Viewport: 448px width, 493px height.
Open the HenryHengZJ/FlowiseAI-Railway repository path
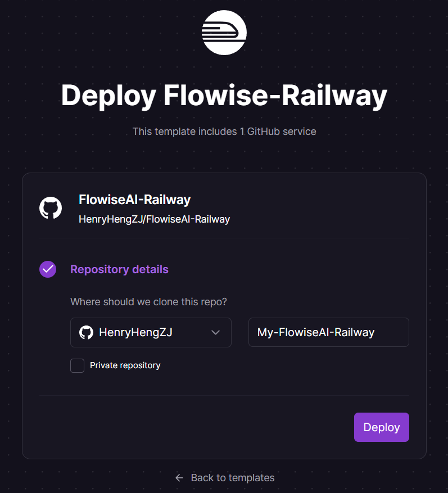point(154,219)
